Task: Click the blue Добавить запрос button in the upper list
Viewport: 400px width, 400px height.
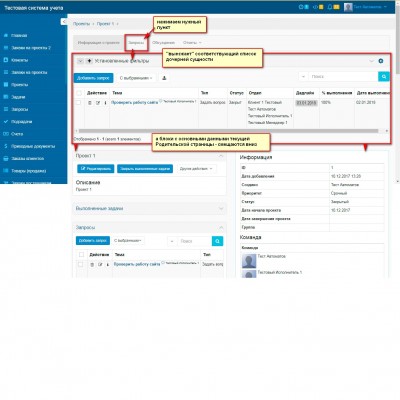Action: [93, 78]
